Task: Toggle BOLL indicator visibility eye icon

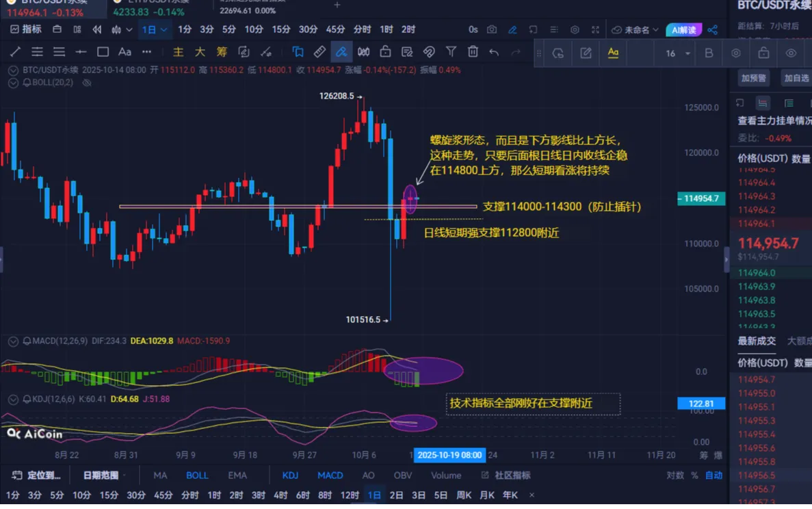Action: click(x=87, y=83)
